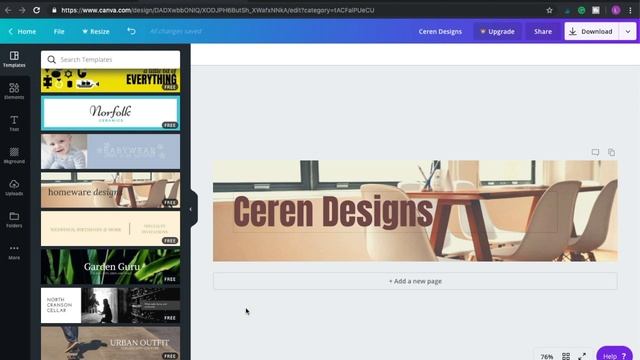Click the Share button

click(543, 31)
